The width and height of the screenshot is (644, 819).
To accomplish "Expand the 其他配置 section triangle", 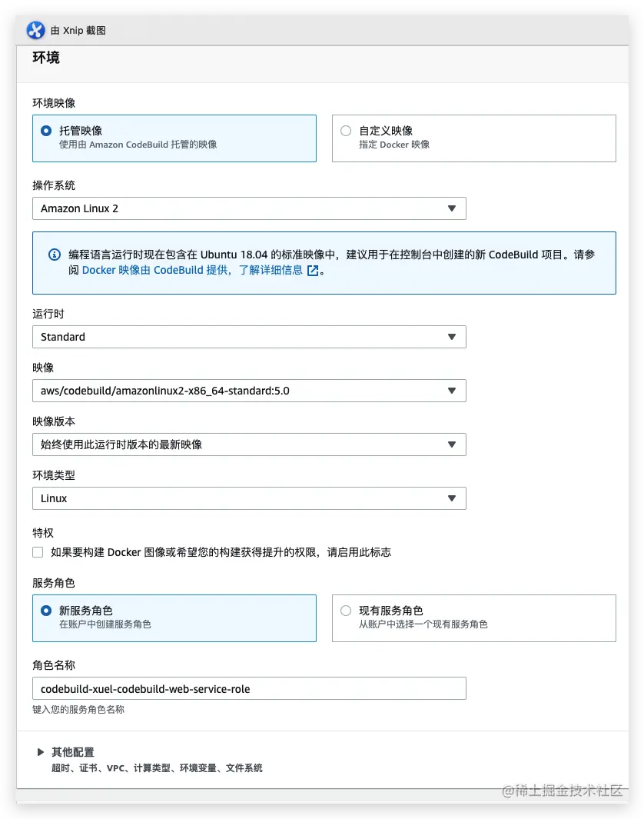I will [x=40, y=752].
